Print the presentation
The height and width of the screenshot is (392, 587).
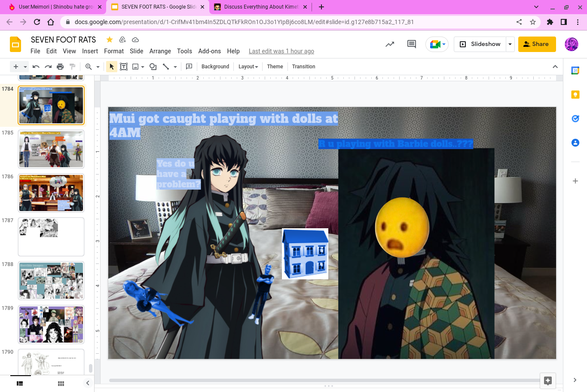point(60,67)
